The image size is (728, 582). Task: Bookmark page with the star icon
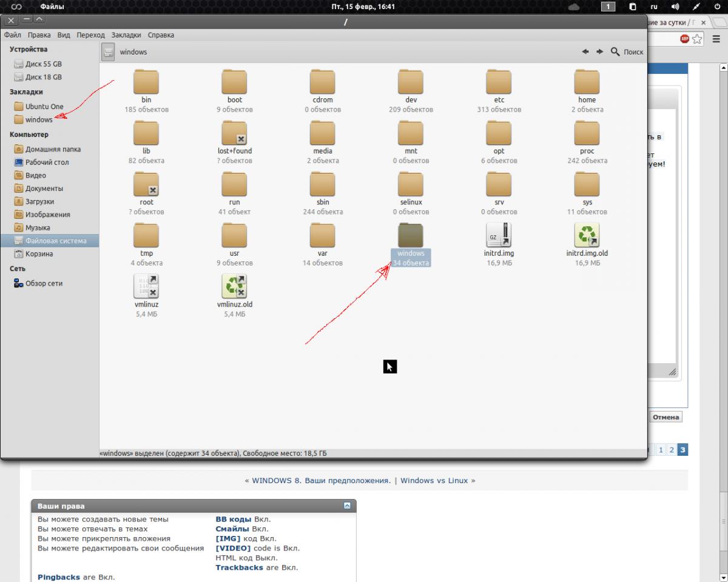(x=698, y=39)
